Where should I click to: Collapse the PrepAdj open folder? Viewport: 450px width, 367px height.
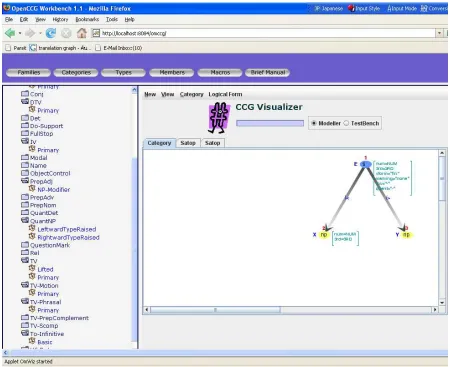(x=25, y=181)
